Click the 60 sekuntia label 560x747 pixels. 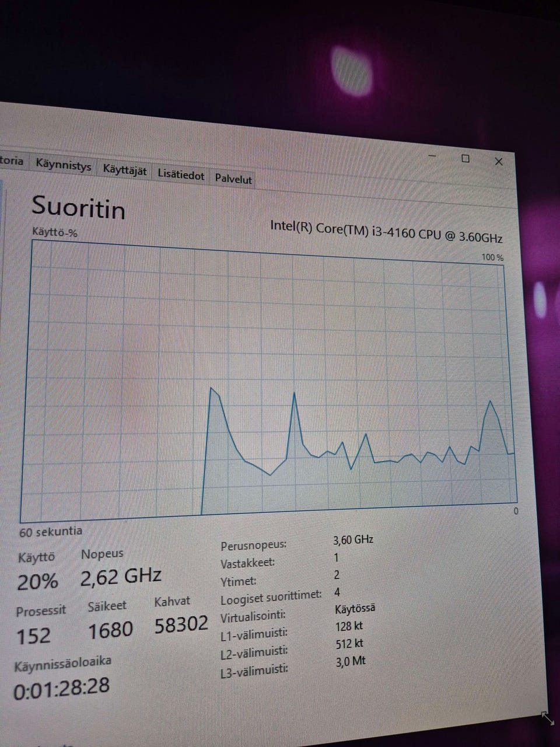coord(51,532)
